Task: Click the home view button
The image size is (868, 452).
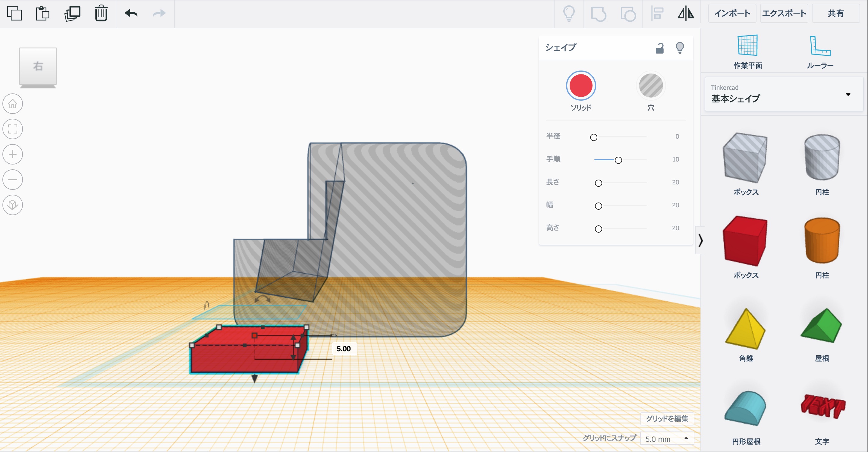Action: coord(13,103)
